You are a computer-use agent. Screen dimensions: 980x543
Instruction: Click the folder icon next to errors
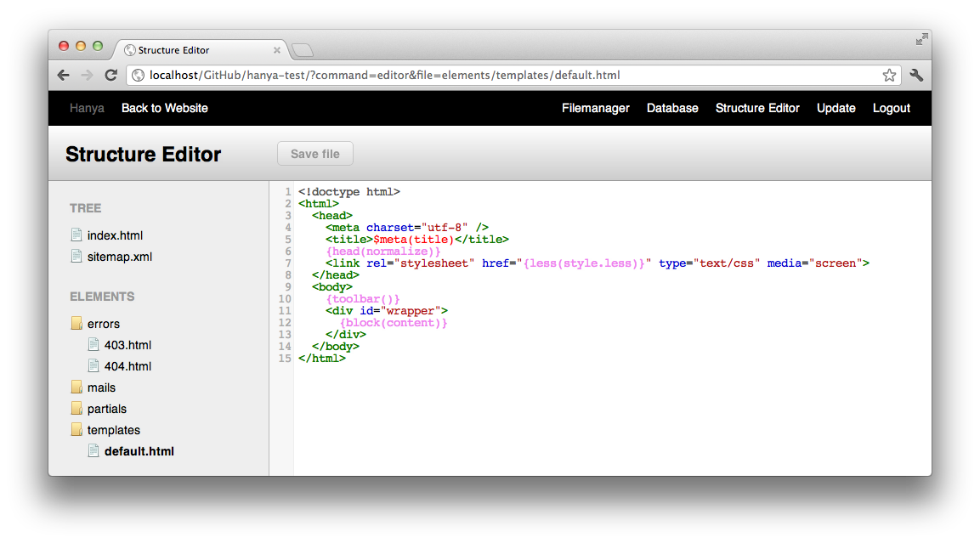coord(76,323)
